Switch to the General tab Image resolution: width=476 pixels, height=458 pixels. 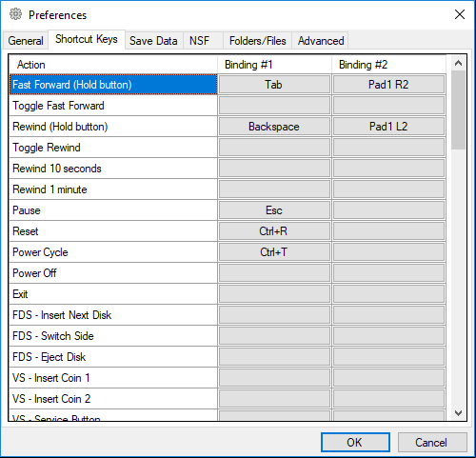[x=26, y=41]
